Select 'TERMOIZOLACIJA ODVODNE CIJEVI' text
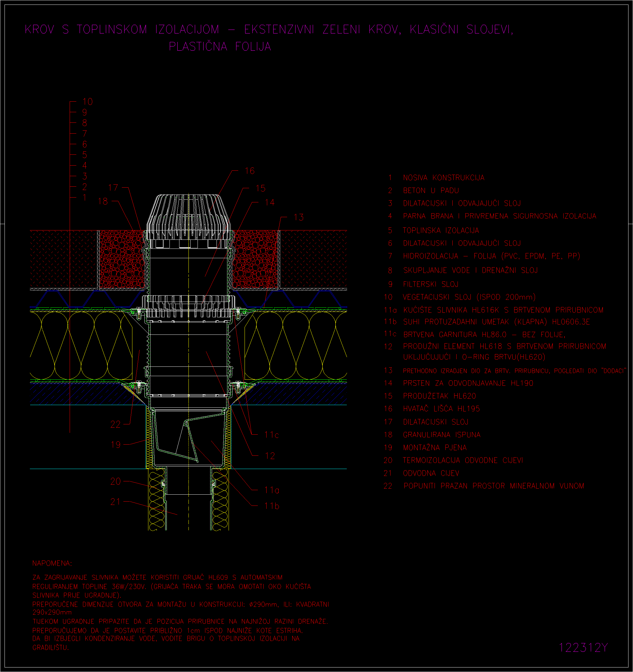Screen dimensions: 633x672 [x=463, y=460]
